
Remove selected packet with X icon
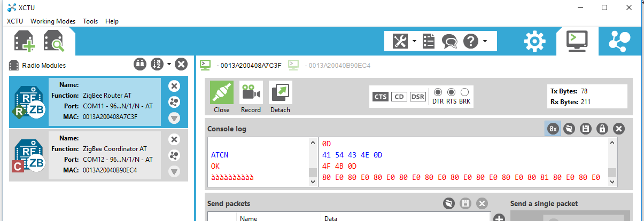[482, 203]
